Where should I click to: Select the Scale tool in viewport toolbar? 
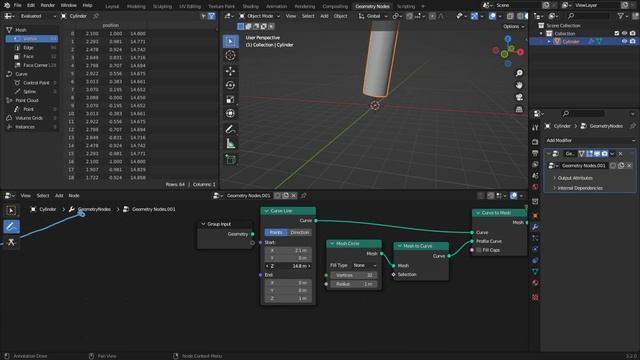pos(230,99)
